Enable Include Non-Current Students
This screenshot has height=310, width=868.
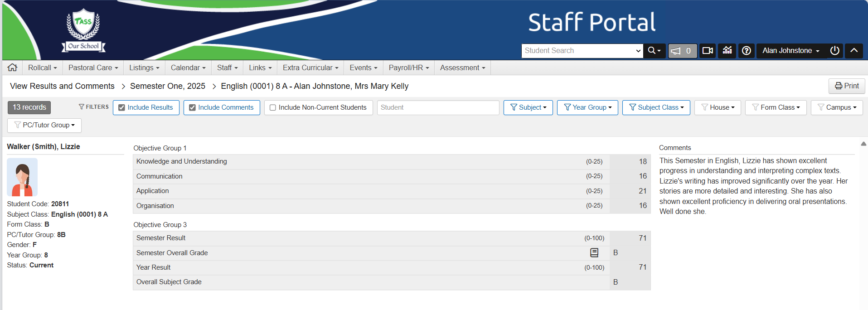273,108
